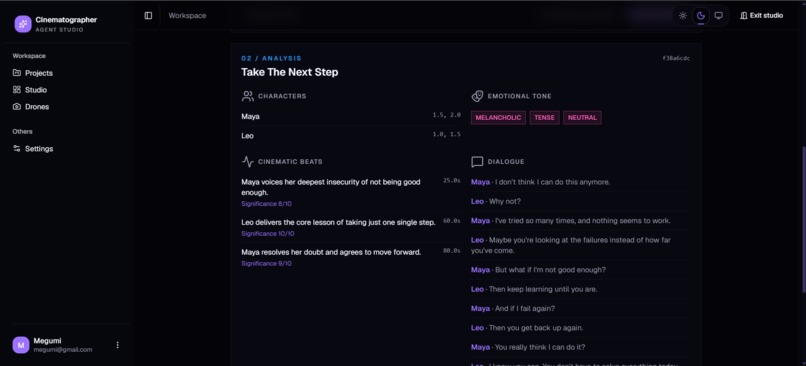Click beat 'Maya voices her deepest insecurity'
Screen dimensions: 806x366
(331, 187)
